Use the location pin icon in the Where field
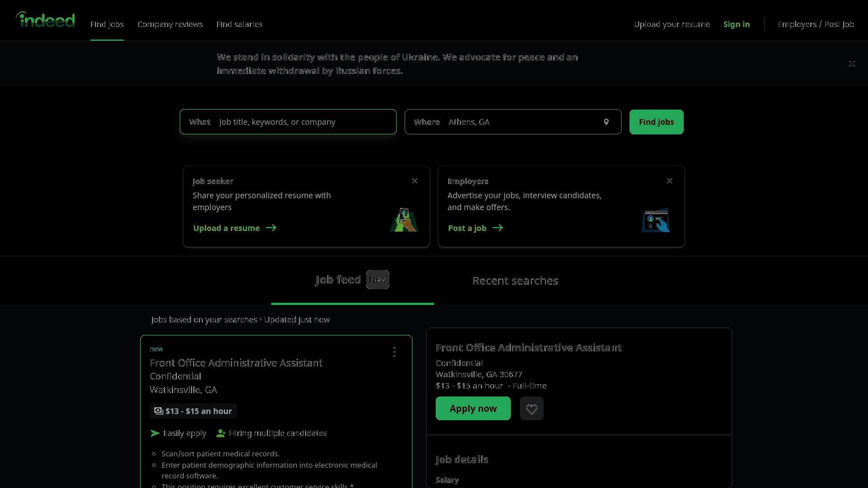This screenshot has width=868, height=488. (x=606, y=122)
